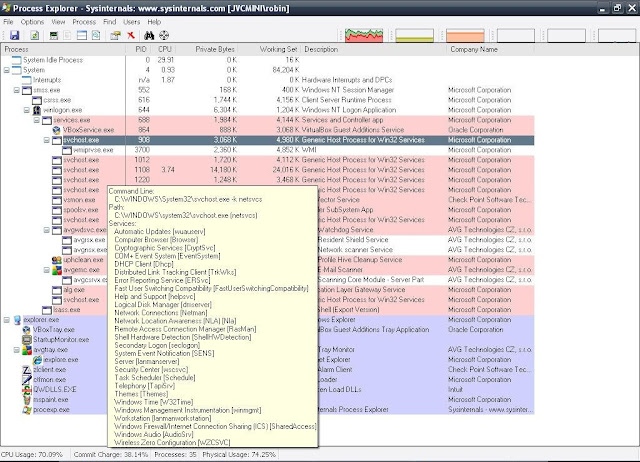640x462 pixels.
Task: Collapse the winlogon.exe tree node
Action: [27, 110]
